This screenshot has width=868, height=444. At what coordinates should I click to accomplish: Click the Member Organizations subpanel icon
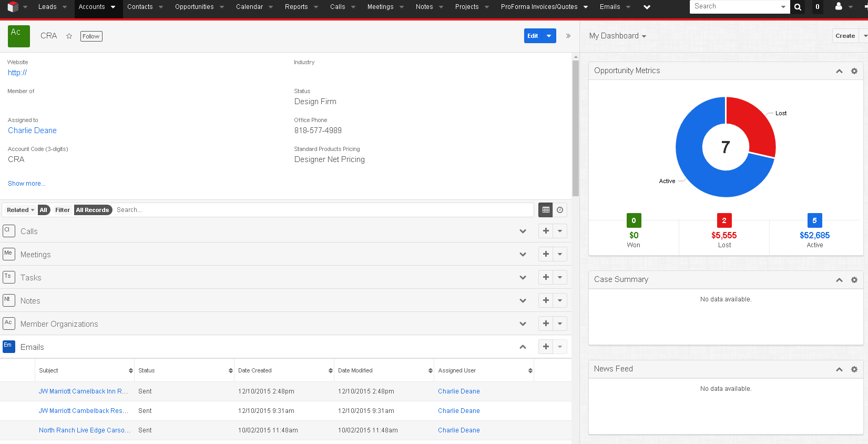pos(9,323)
